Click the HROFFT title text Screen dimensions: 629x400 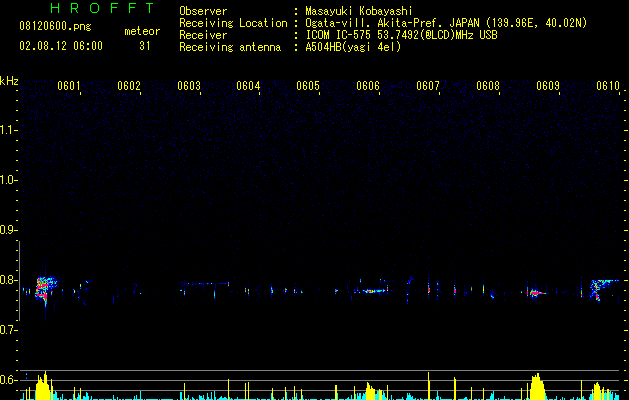(x=102, y=8)
